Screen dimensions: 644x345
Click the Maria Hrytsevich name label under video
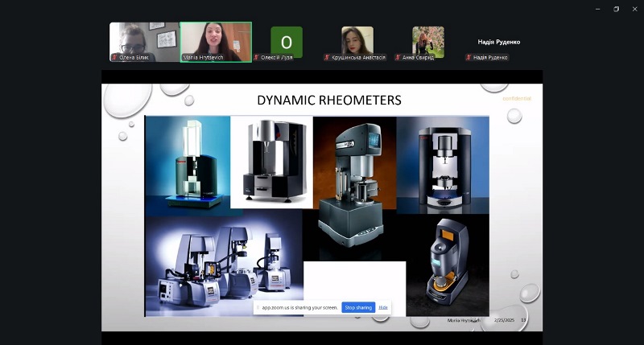[203, 57]
